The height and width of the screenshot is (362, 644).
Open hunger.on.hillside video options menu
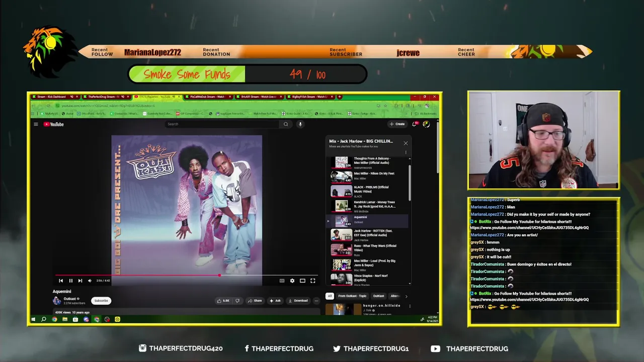[410, 306]
